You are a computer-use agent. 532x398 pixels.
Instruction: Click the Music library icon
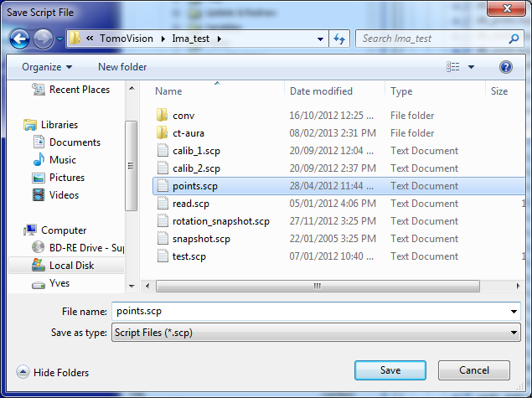(x=39, y=160)
